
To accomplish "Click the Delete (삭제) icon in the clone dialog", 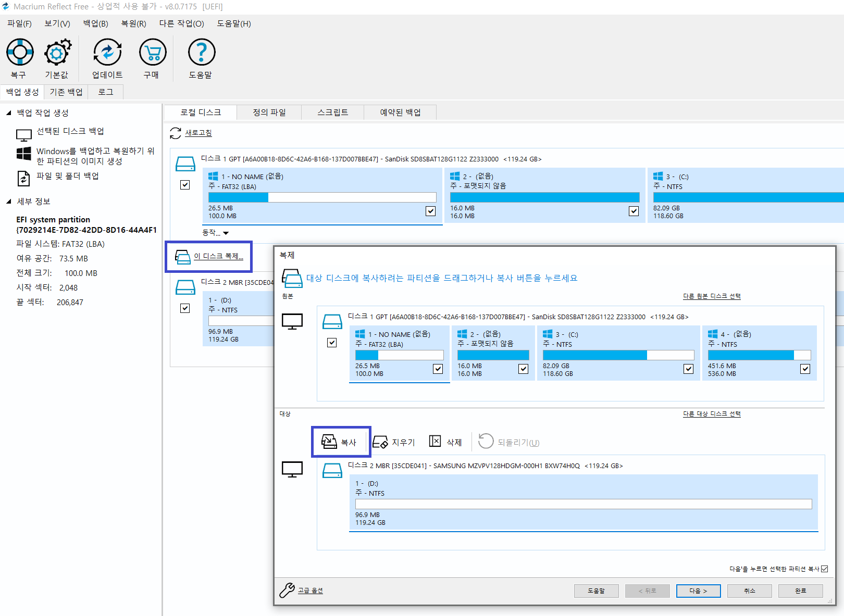I will coord(435,441).
